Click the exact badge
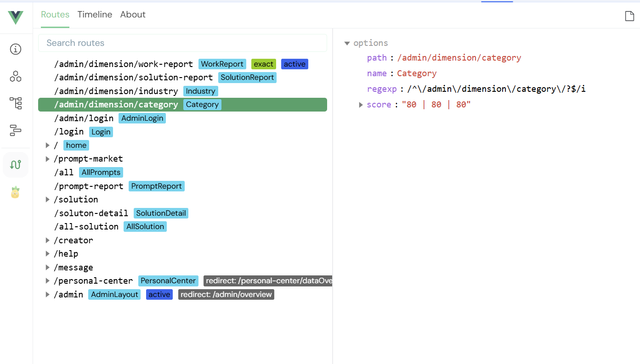640x364 pixels. coord(264,64)
